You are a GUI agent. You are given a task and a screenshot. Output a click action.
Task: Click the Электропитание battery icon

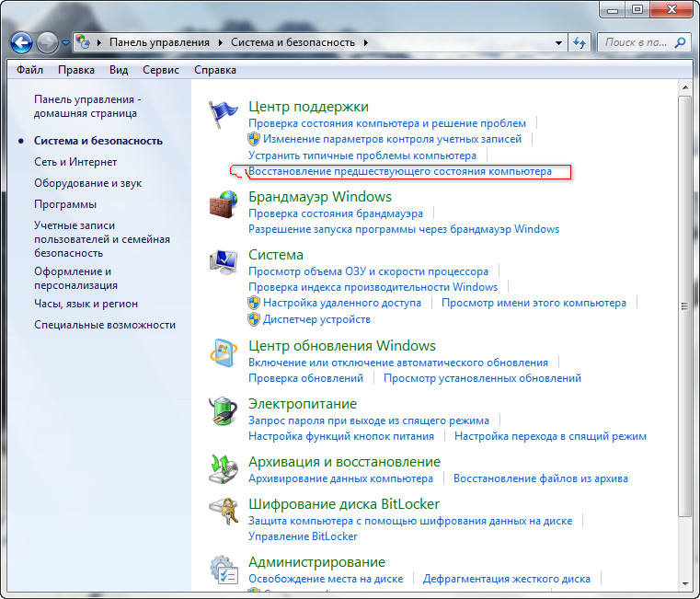point(224,412)
